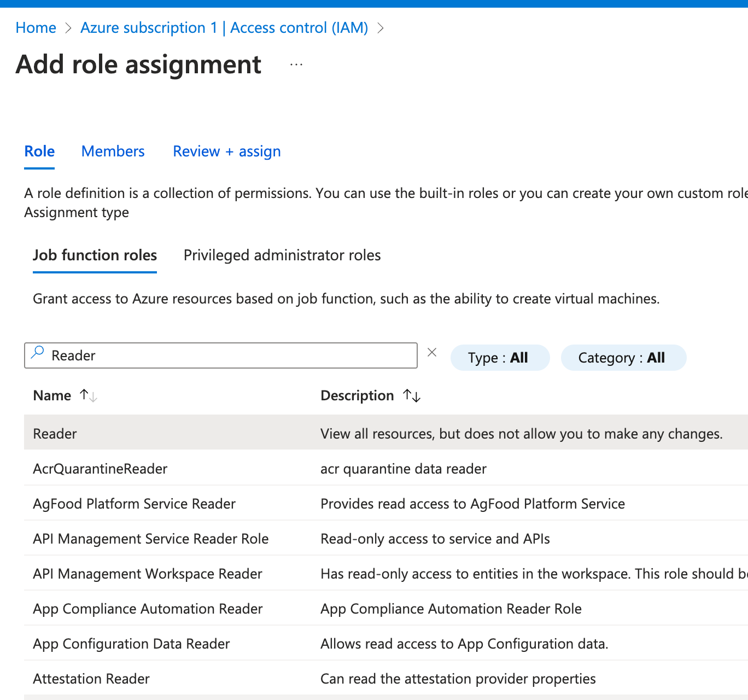Focus the role search input field
The image size is (748, 700).
221,355
